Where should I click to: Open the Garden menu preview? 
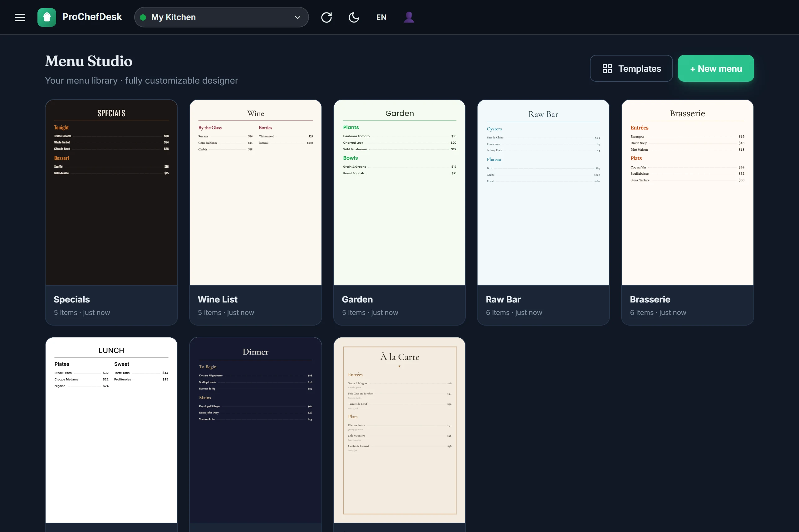tap(399, 192)
